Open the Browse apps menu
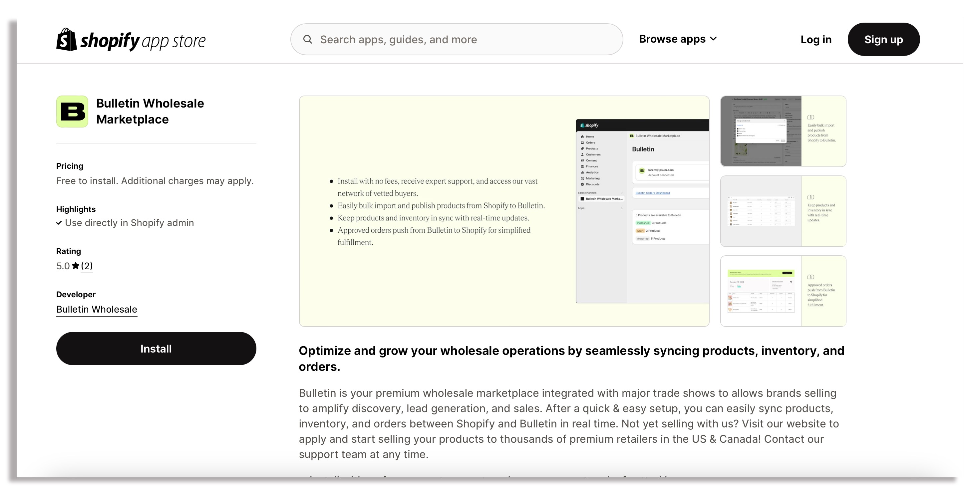This screenshot has height=494, width=980. (x=672, y=39)
